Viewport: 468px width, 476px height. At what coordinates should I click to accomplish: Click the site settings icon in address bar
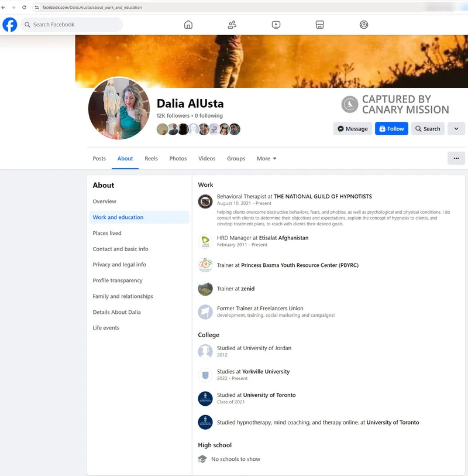coord(37,7)
